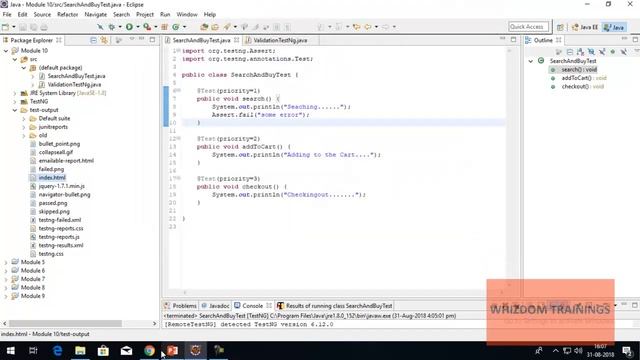
Task: Select index.html in test-output
Action: [52, 178]
